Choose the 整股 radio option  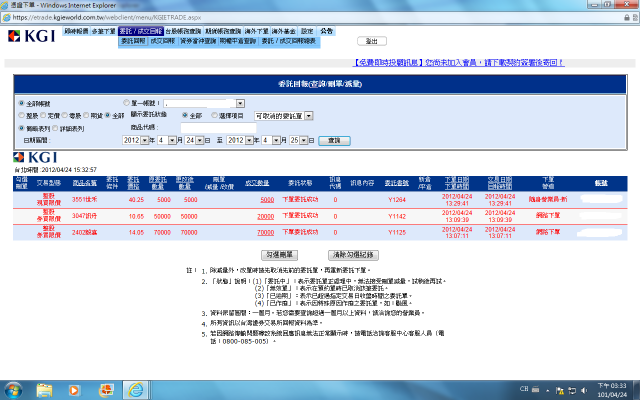tap(21, 116)
